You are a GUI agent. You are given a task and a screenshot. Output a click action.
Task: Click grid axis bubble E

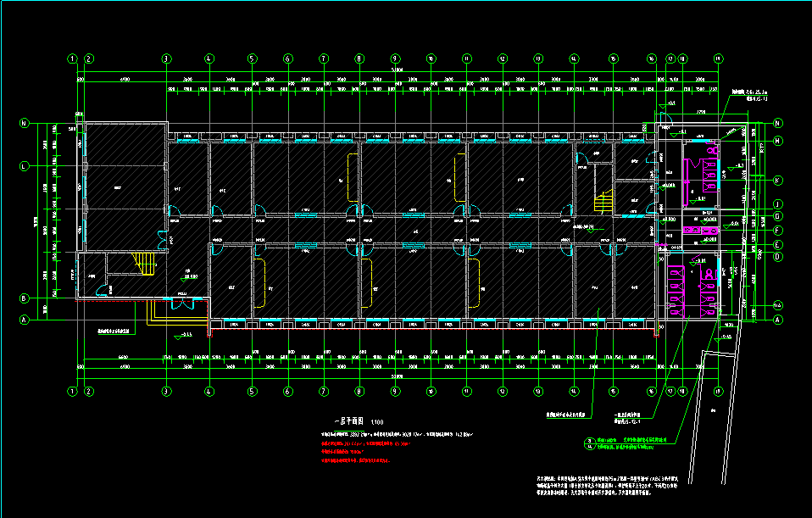[777, 245]
